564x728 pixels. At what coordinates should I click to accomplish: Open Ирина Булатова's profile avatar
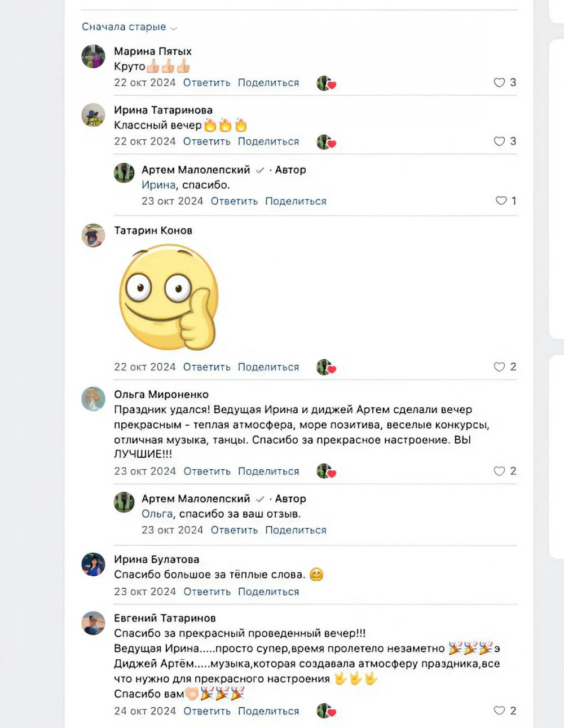94,564
